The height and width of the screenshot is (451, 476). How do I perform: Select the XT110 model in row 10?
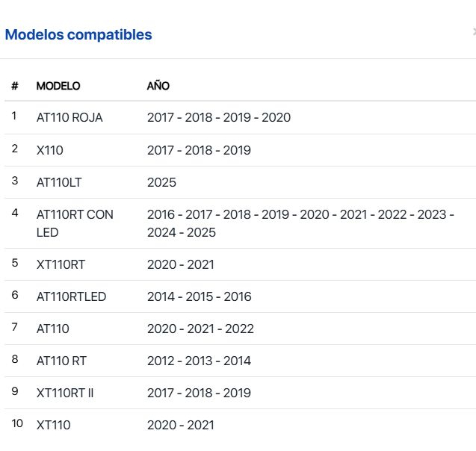pos(54,425)
